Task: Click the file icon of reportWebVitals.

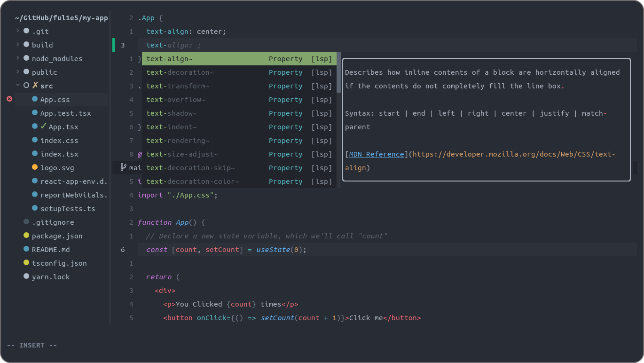Action: click(x=35, y=195)
